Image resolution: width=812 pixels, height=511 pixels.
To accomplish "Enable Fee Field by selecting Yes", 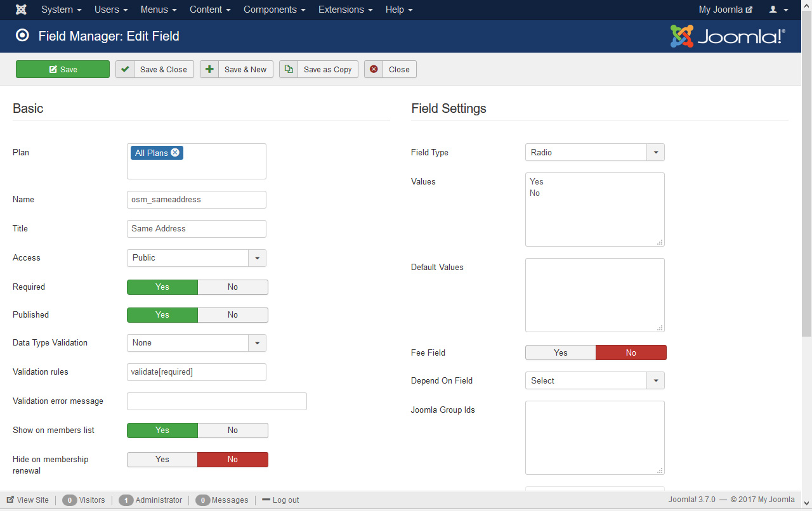I will [560, 353].
